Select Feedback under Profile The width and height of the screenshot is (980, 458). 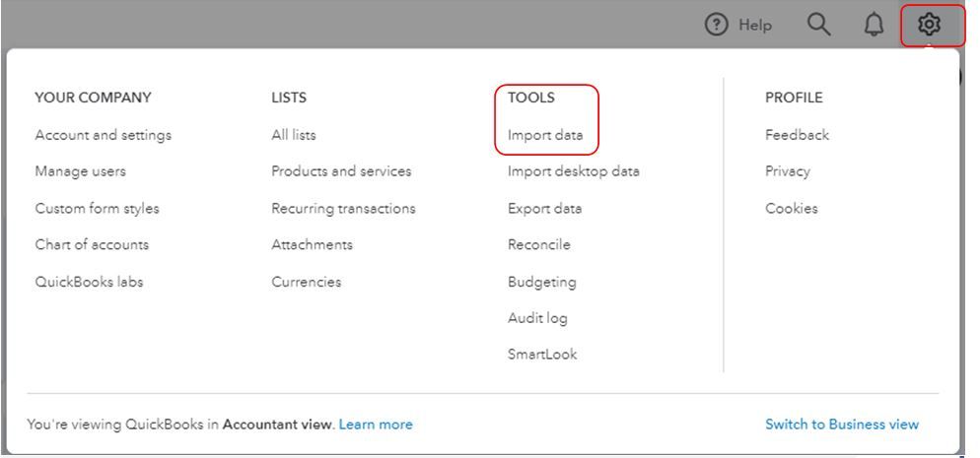pyautogui.click(x=797, y=135)
